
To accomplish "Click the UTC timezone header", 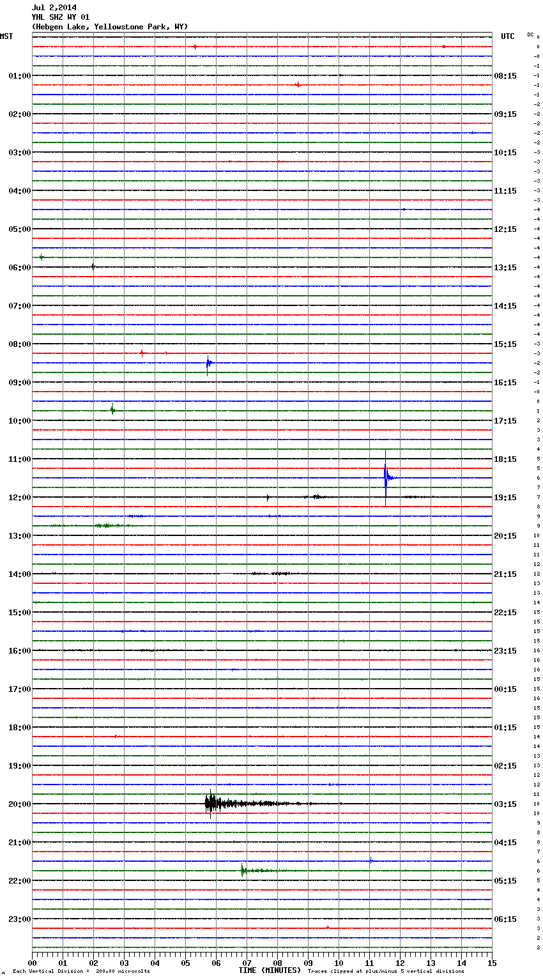I will (508, 36).
